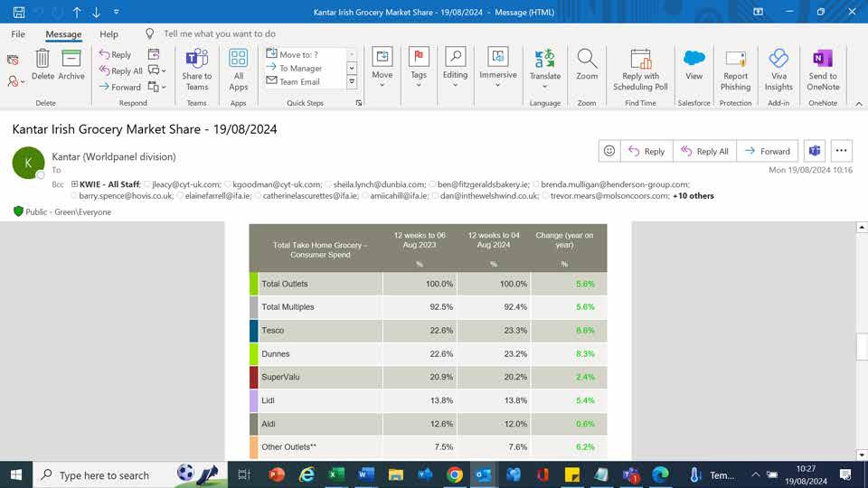Screen dimensions: 868x488
Task: Go to the previous item with the up arrow
Action: coord(77,12)
